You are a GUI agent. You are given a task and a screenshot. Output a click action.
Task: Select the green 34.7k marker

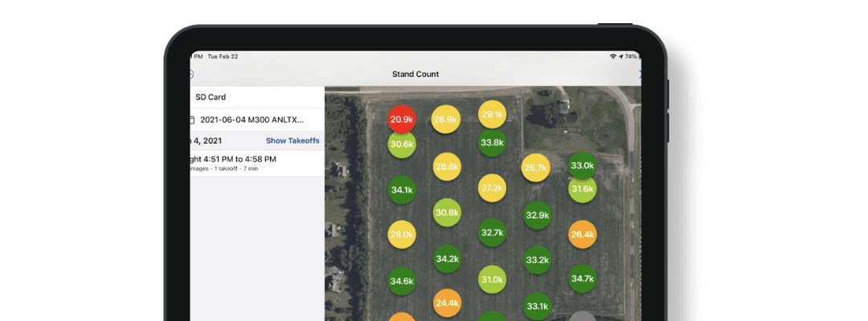pos(583,278)
